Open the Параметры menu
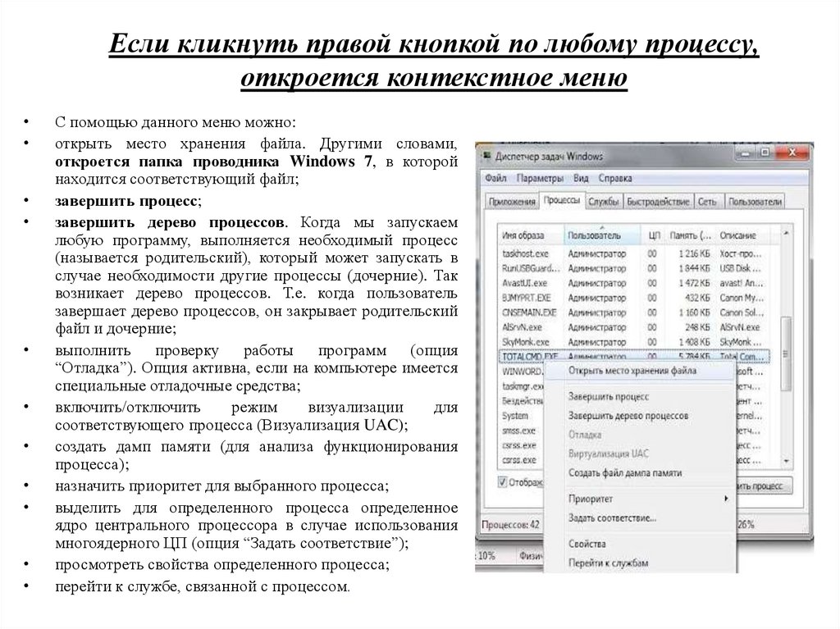This screenshot has height=629, width=840. point(540,178)
